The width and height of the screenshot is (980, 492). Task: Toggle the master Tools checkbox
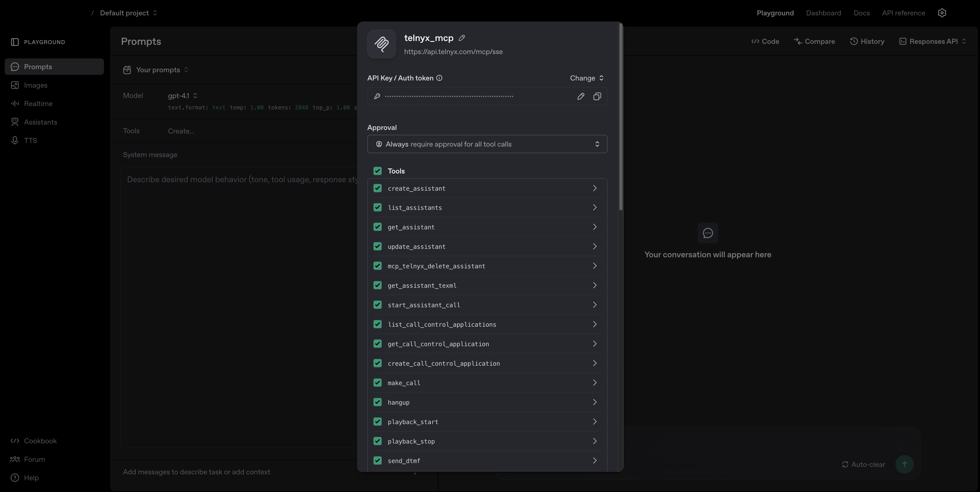(x=377, y=171)
